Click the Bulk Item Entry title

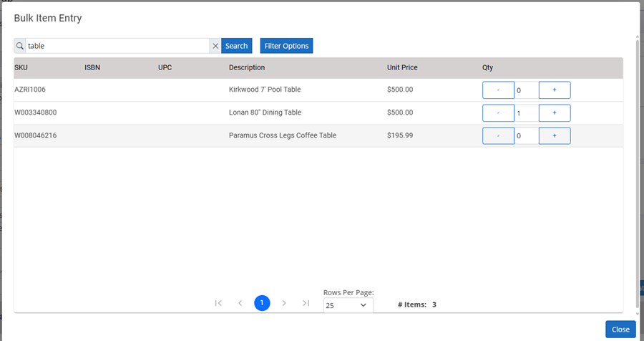[48, 18]
